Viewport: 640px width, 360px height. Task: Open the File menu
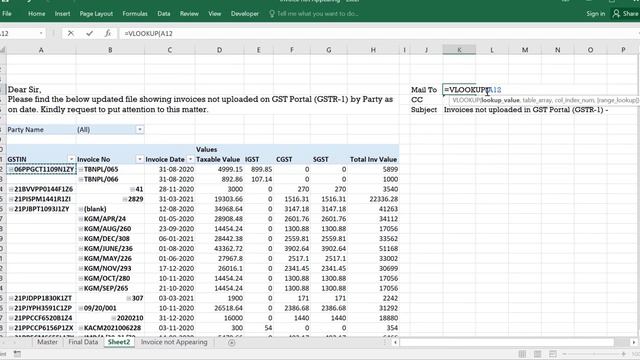click(7, 14)
